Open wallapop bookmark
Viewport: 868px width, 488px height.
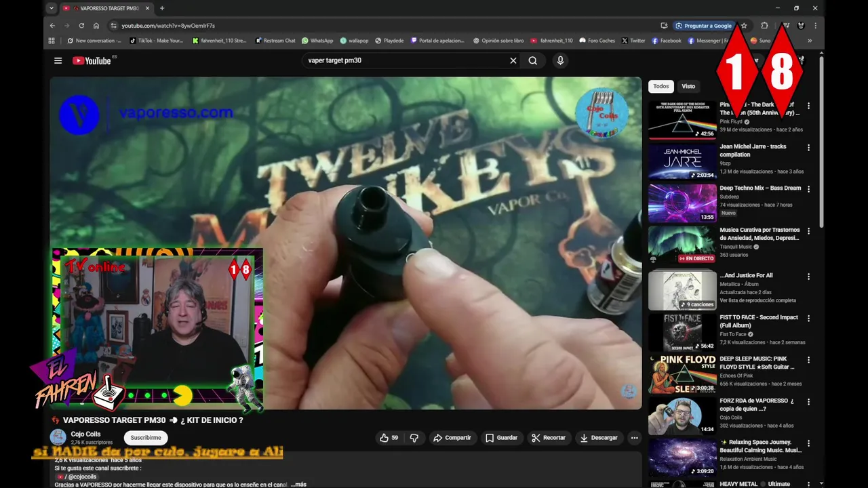coord(354,41)
